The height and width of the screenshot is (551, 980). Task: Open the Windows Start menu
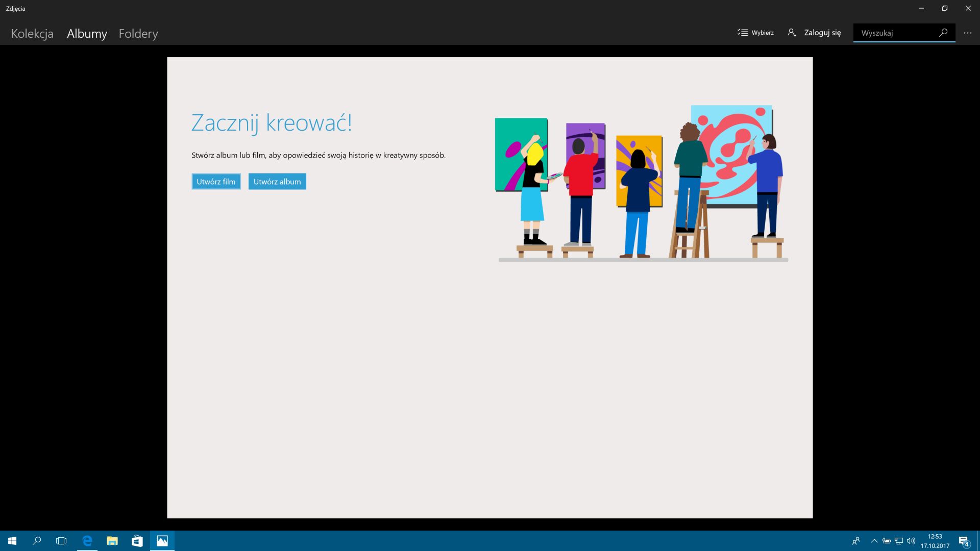click(12, 541)
